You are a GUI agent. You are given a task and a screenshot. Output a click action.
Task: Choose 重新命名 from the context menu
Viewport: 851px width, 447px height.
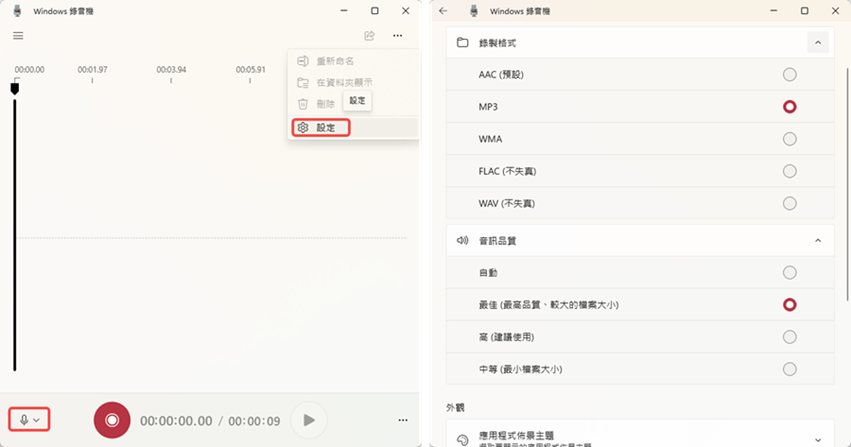click(x=354, y=61)
